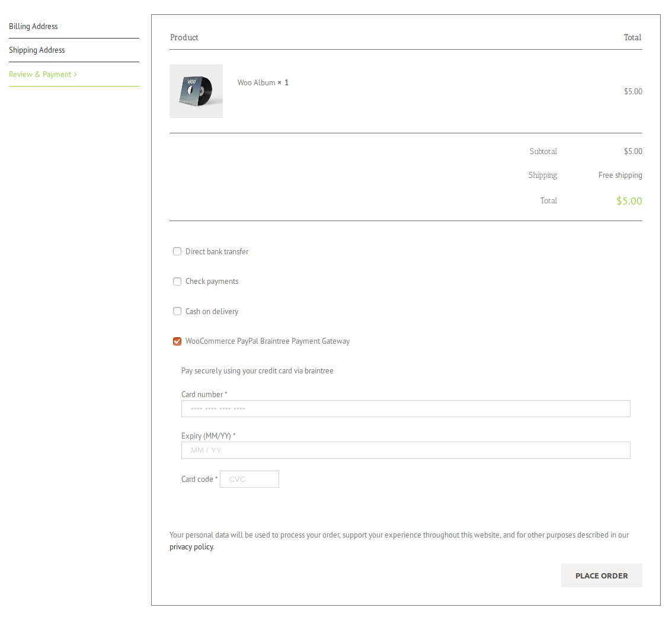The width and height of the screenshot is (672, 617).
Task: Click the WooCommerce PayPal Braintree gateway label
Action: [x=267, y=341]
